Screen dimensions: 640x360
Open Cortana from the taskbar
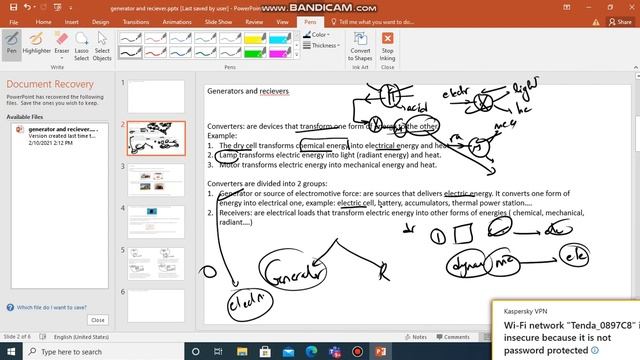tap(196, 351)
